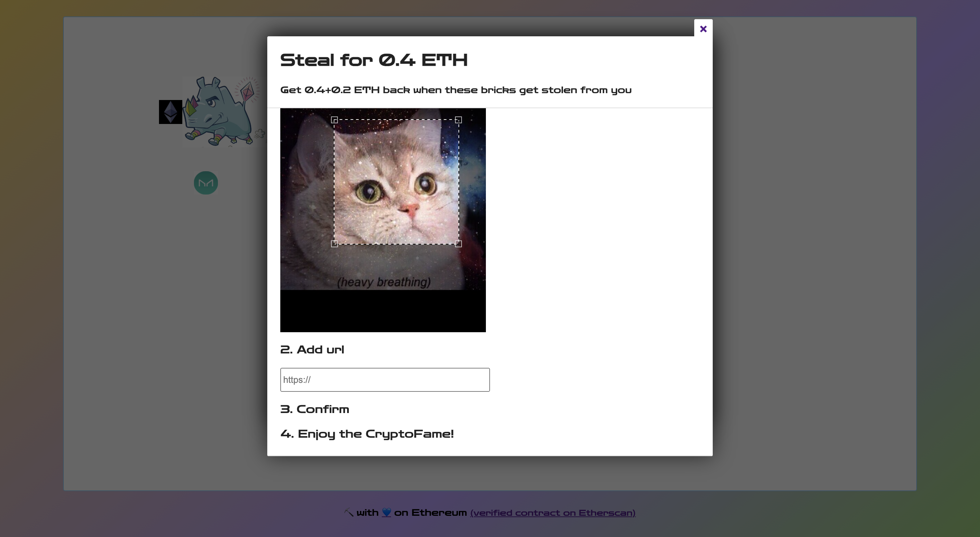
Task: Click the 2. Add url heading
Action: pos(312,350)
